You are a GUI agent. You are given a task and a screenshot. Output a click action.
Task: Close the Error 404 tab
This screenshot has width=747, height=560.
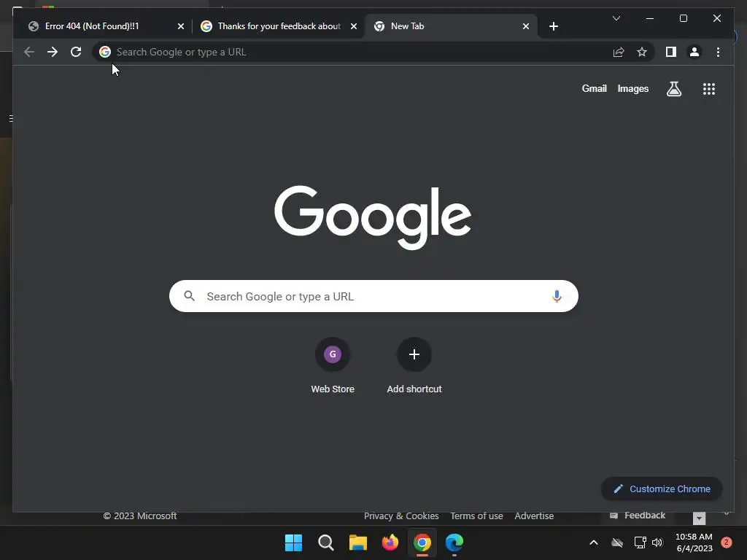(x=181, y=26)
